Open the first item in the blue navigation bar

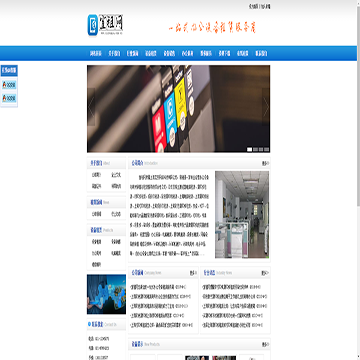pyautogui.click(x=96, y=53)
